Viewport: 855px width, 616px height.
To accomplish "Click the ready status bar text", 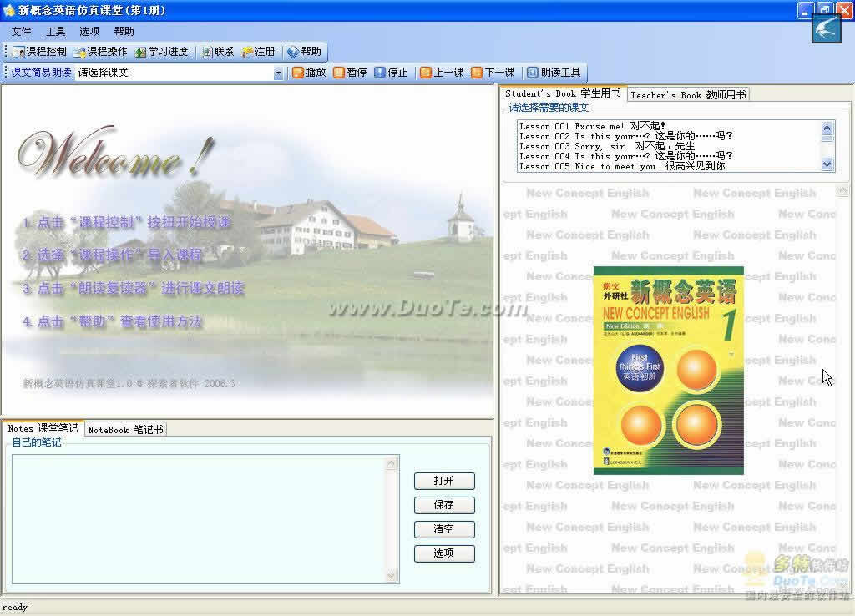I will pos(15,608).
